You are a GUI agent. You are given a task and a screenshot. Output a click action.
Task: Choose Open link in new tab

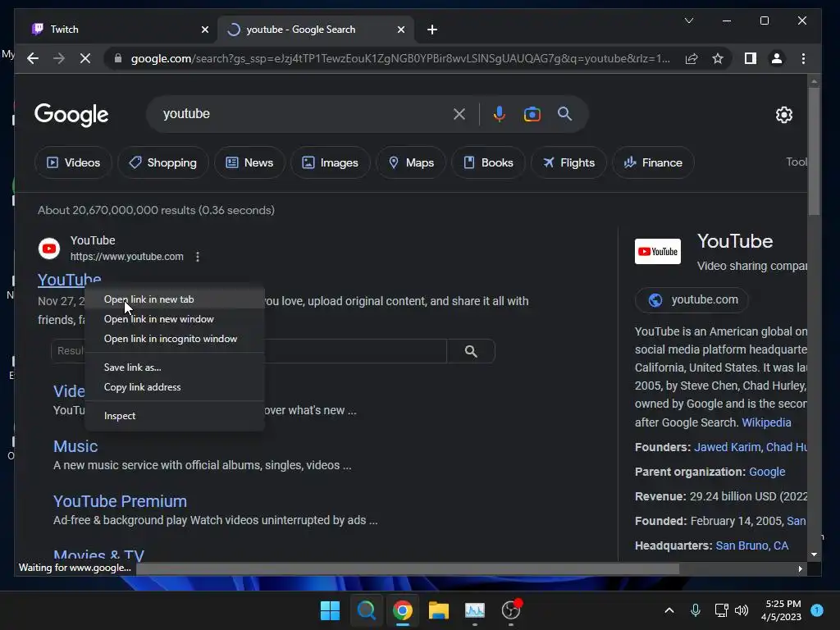[175, 299]
